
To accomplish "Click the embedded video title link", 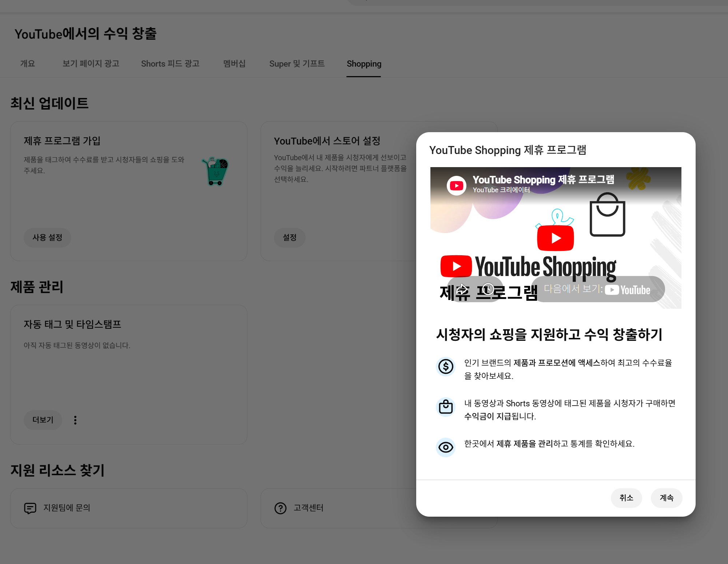I will pos(543,180).
